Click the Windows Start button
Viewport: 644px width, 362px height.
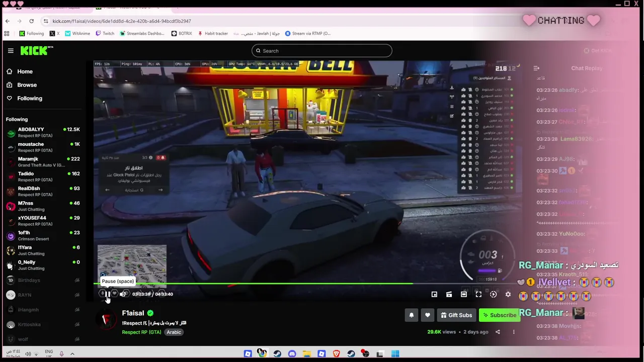[x=395, y=354]
